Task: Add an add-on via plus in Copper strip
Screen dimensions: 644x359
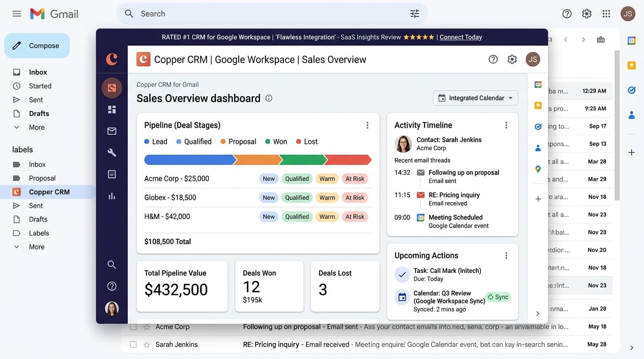Action: pyautogui.click(x=538, y=199)
